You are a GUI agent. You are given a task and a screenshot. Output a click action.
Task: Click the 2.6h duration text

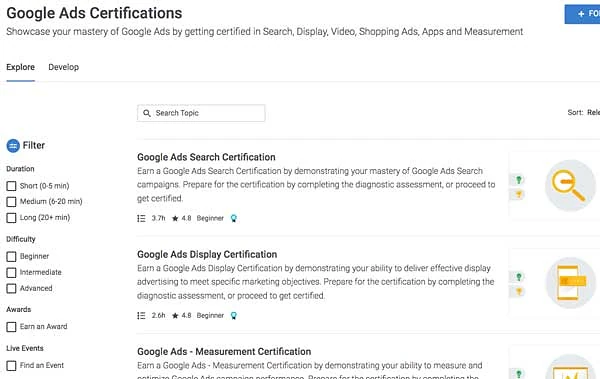point(158,315)
